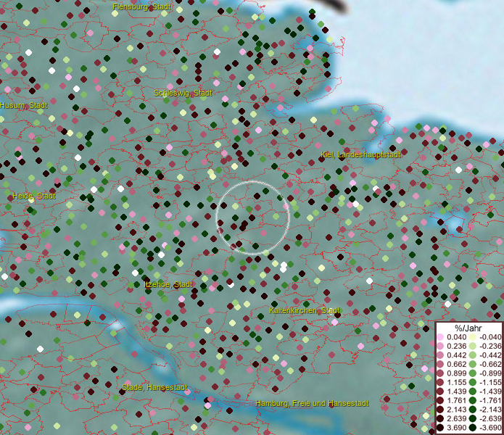The width and height of the screenshot is (504, 435).
Task: Click the legend value text 3.690
Action: click(456, 428)
